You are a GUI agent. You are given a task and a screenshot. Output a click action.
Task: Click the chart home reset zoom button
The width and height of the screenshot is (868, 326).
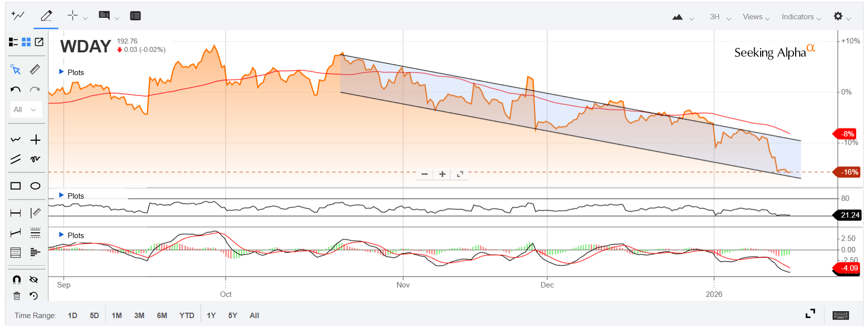point(460,174)
